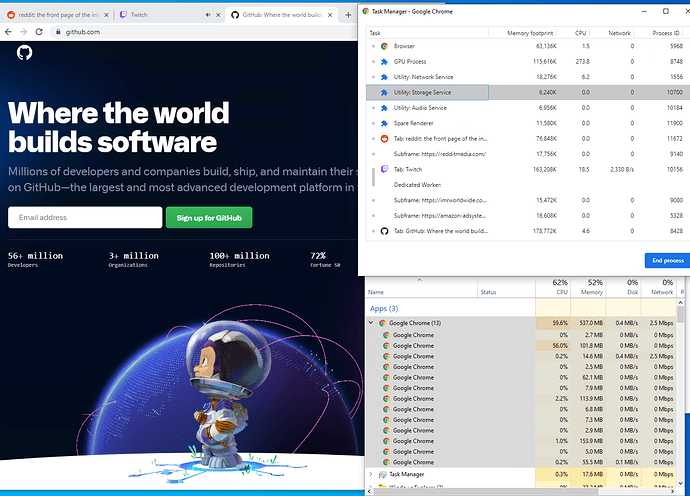Select the GitHub browser tab
Viewport: 690px width, 496px height.
click(282, 15)
